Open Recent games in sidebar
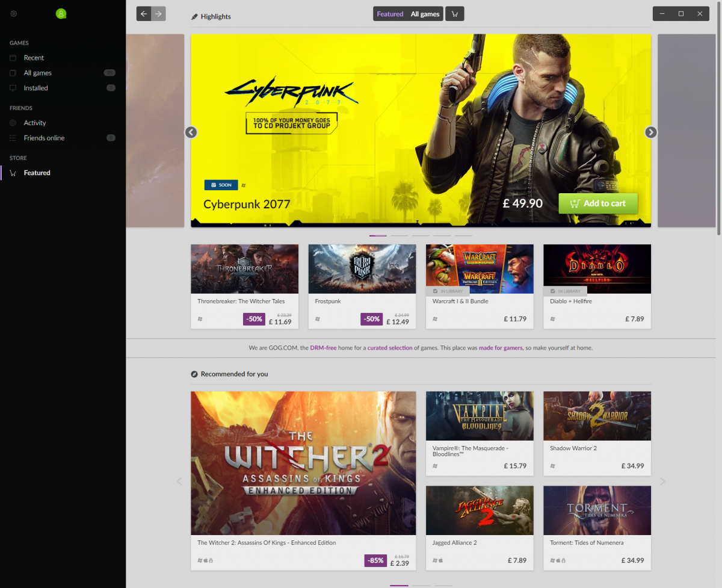Screen dimensions: 722x588 [34, 58]
